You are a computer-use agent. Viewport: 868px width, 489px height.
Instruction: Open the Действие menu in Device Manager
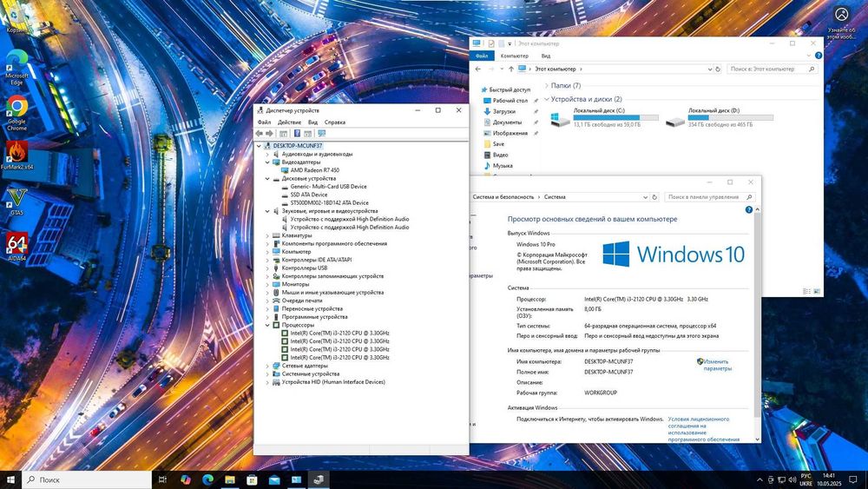click(289, 122)
